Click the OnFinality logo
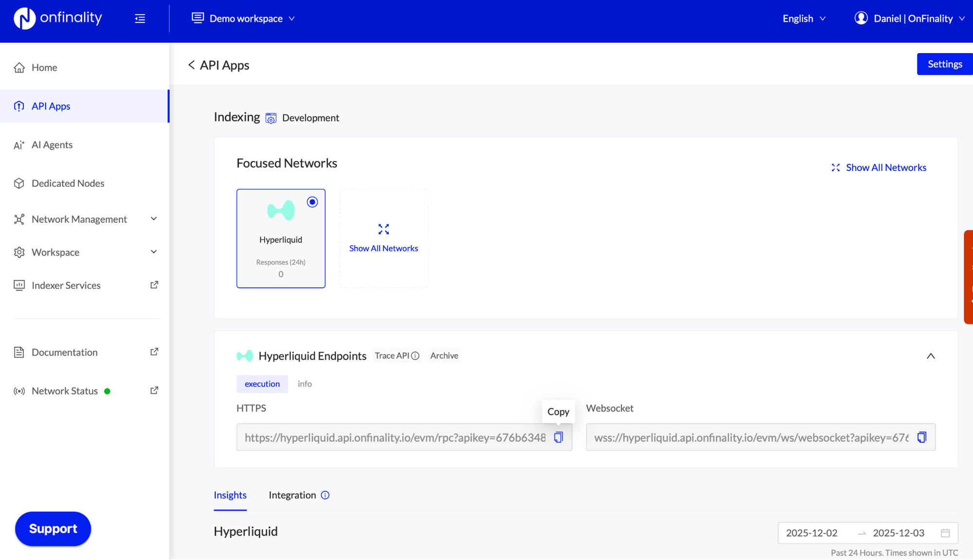 [x=57, y=18]
